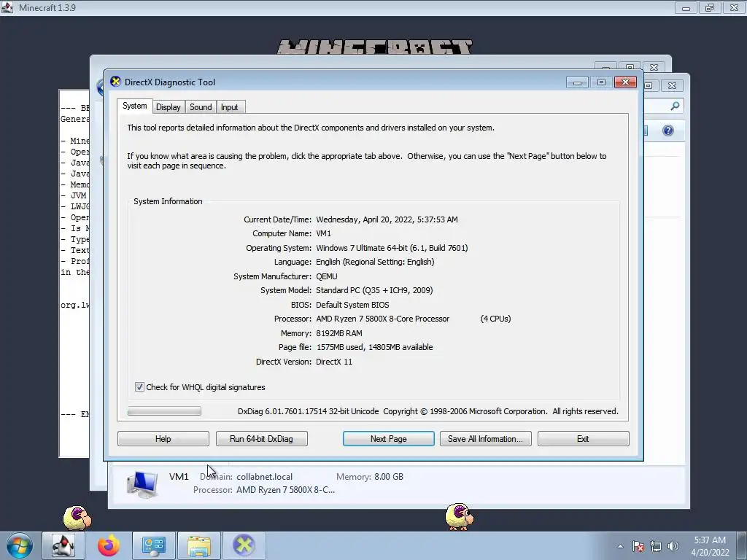Screen dimensions: 747x560
Task: Close the DirectX Diagnostic Tool window
Action: [625, 82]
